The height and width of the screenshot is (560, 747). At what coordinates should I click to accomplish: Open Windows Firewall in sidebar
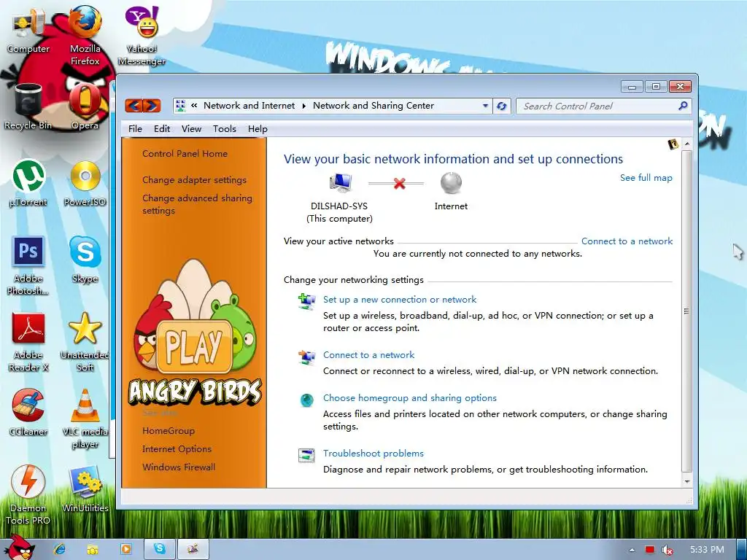(x=179, y=467)
